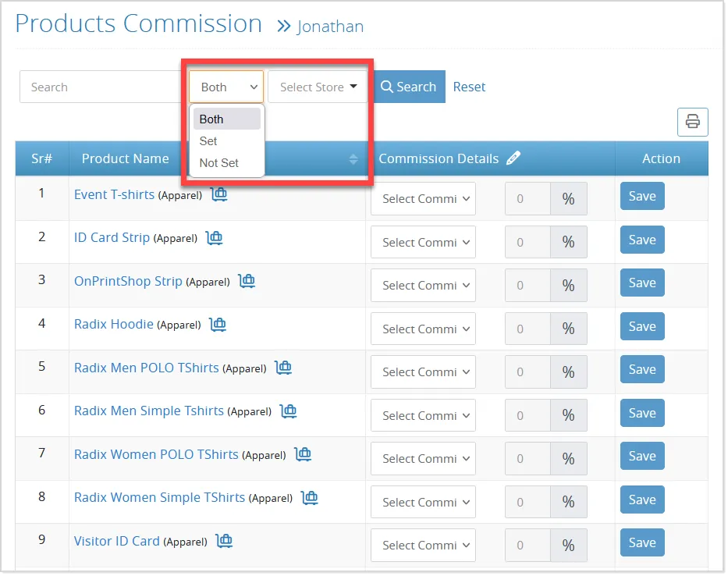Click the pencil icon beside Commission Details

click(x=513, y=158)
